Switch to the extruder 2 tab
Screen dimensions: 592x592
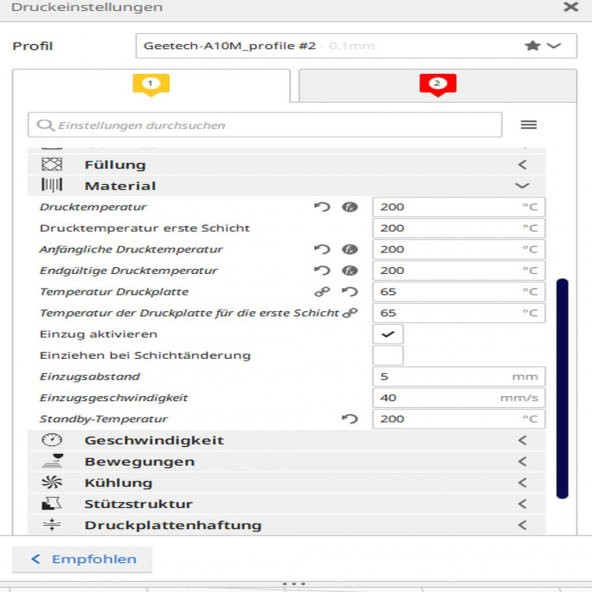[x=438, y=85]
